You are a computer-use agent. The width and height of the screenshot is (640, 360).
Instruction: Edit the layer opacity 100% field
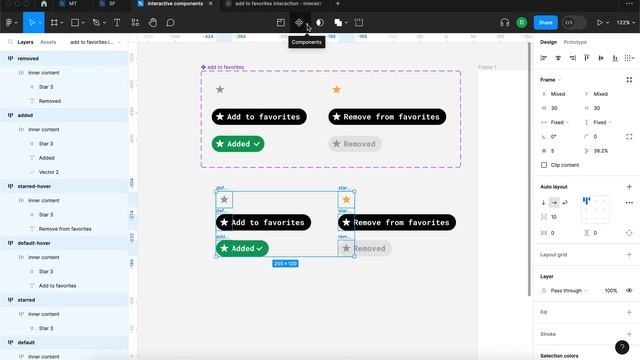click(x=611, y=291)
